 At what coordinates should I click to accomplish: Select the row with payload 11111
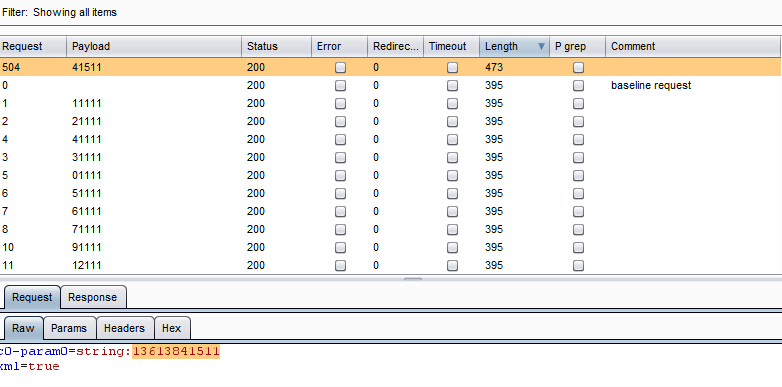[x=390, y=103]
